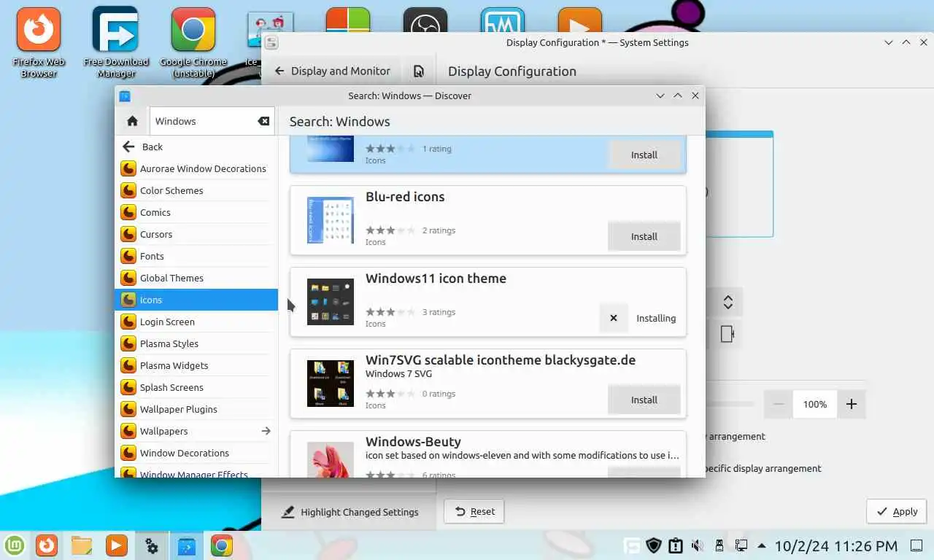934x560 pixels.
Task: Open the Windows11 icon theme thumbnail
Action: pyautogui.click(x=331, y=302)
